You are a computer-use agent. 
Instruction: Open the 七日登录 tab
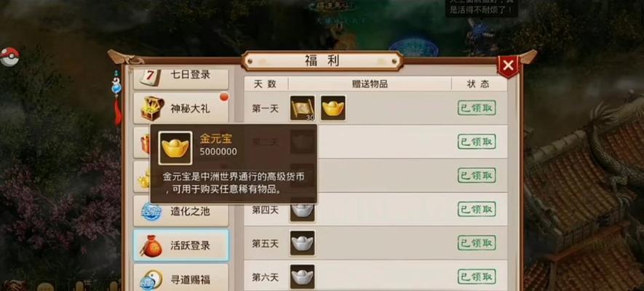click(180, 77)
